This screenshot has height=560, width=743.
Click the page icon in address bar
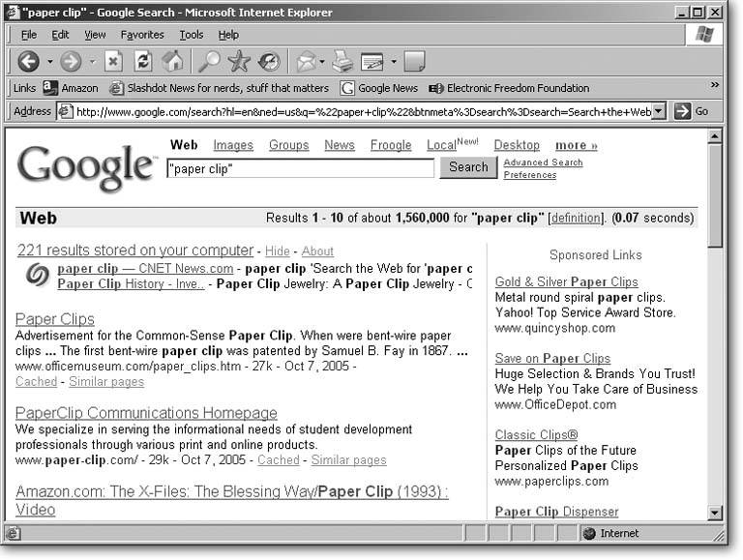(x=65, y=111)
